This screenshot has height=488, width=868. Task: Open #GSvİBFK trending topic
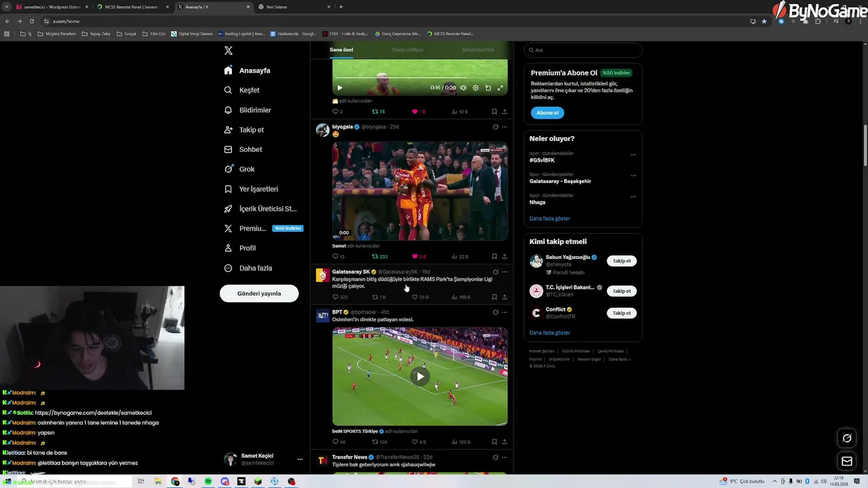(x=542, y=161)
